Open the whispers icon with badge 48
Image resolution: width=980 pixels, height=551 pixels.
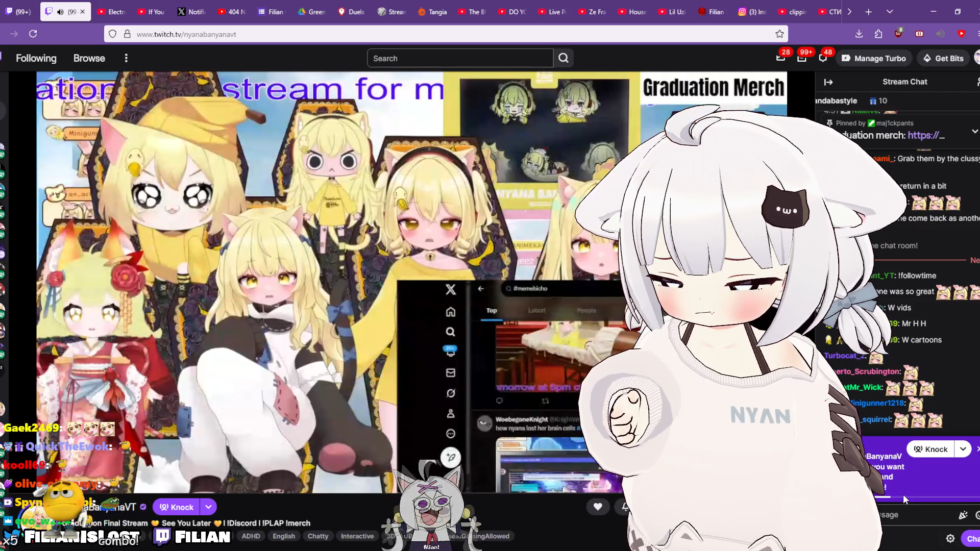(823, 58)
